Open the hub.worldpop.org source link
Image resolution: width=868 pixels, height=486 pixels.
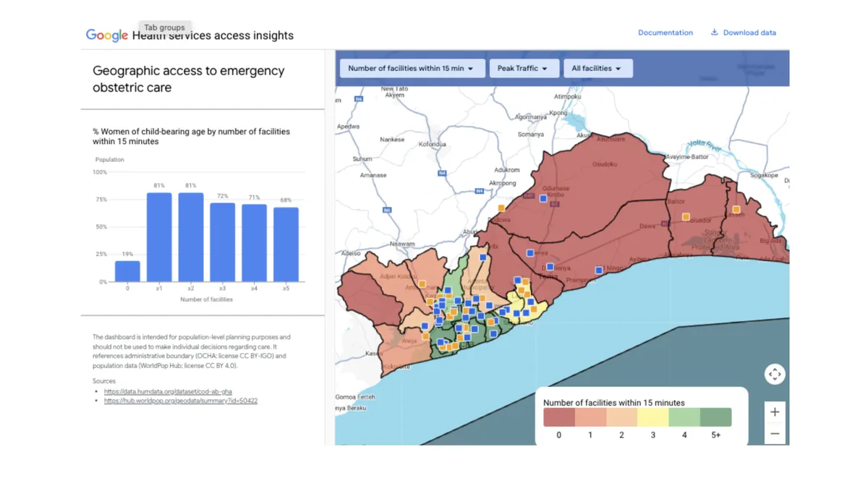pos(181,401)
